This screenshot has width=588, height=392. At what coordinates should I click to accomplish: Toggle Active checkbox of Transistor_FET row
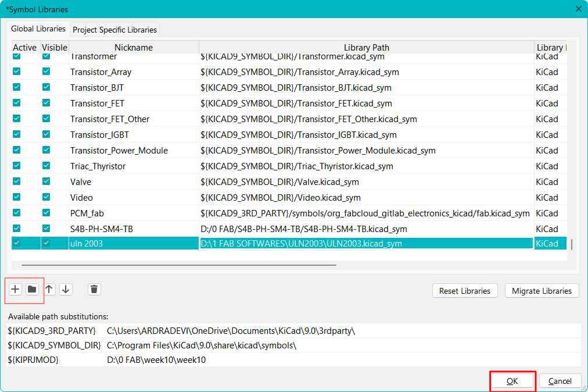16,103
